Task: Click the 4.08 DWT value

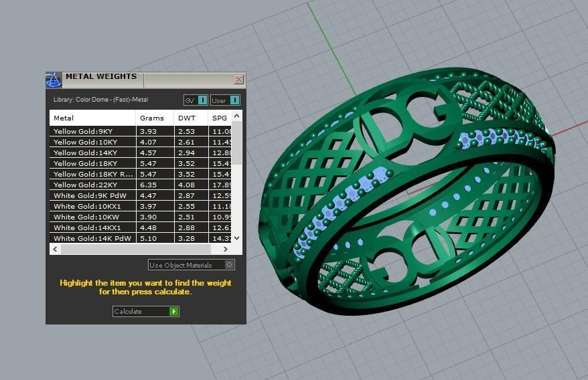Action: [x=186, y=185]
